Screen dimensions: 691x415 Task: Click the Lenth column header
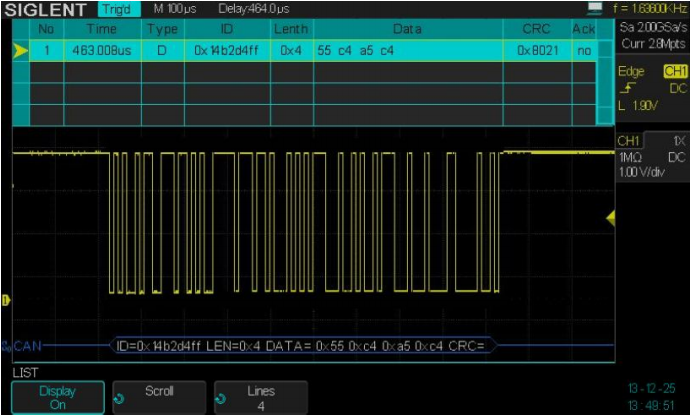coord(291,29)
